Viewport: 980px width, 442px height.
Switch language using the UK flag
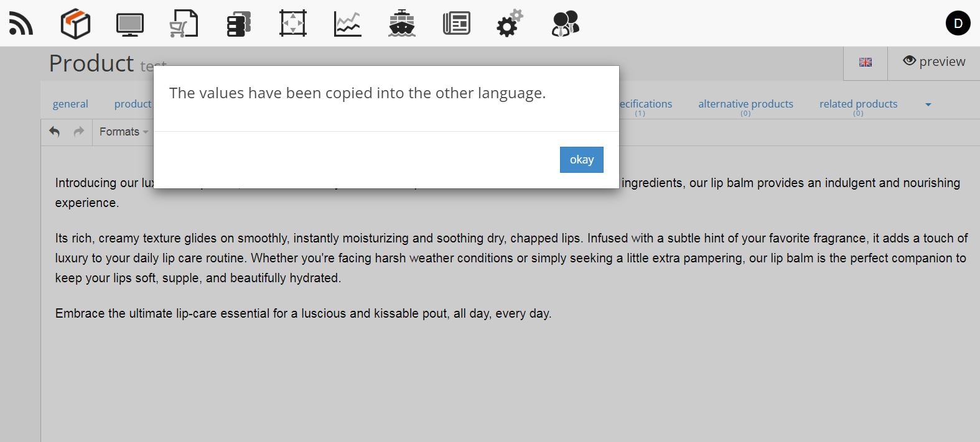click(866, 62)
